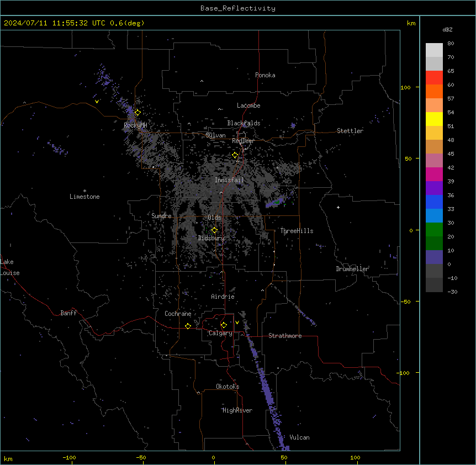Viewport: 476px width, 465px height.
Task: Click the yellow diamond marker near RockyMH
Action: 137,112
